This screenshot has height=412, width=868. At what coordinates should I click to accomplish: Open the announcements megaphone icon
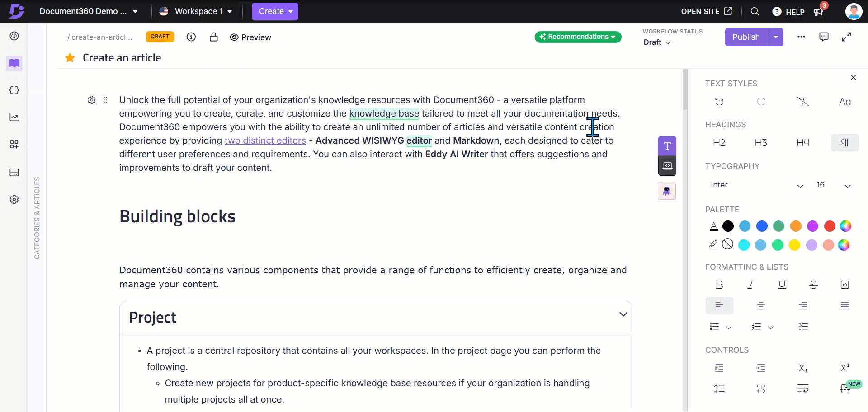tap(819, 12)
